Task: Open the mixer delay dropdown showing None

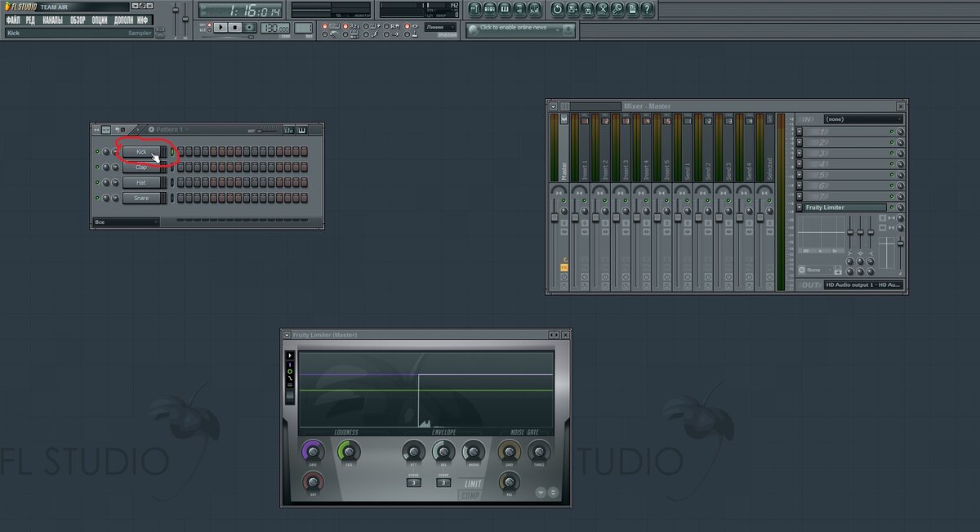Action: [818, 270]
